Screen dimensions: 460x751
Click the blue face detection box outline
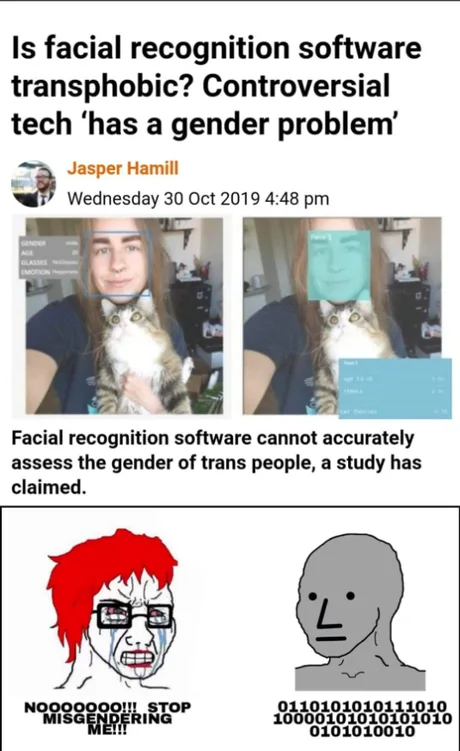[118, 264]
